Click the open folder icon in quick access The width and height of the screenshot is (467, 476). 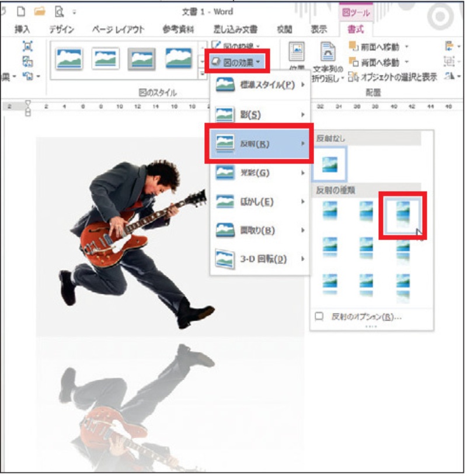click(39, 11)
